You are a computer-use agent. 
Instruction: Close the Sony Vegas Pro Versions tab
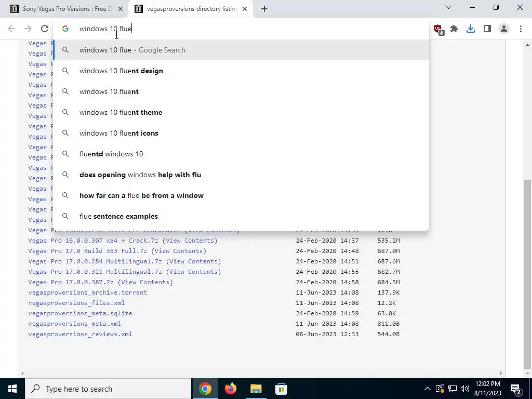pyautogui.click(x=121, y=9)
